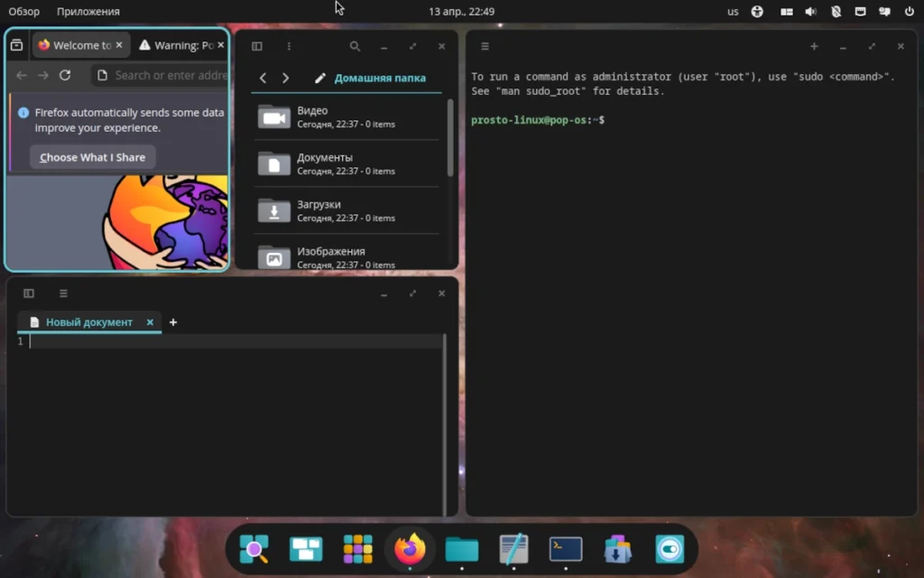Click the Choose What I Share button
This screenshot has width=924, height=578.
click(93, 157)
